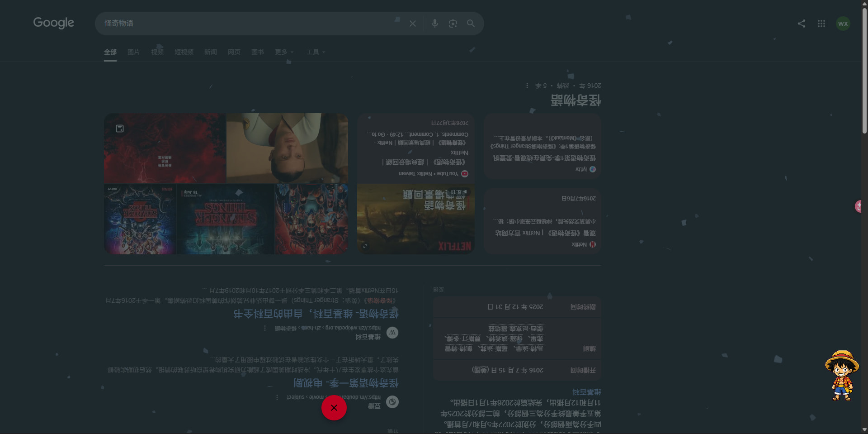This screenshot has width=868, height=434.
Task: Open the 工具 dropdown
Action: click(x=316, y=52)
